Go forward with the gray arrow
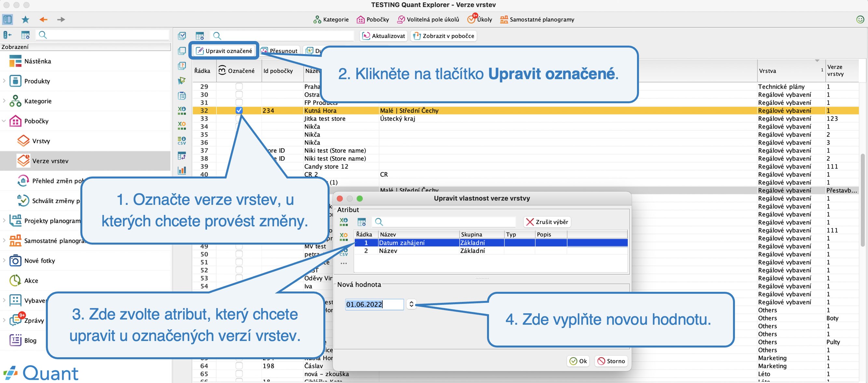The image size is (868, 383). [x=61, y=20]
